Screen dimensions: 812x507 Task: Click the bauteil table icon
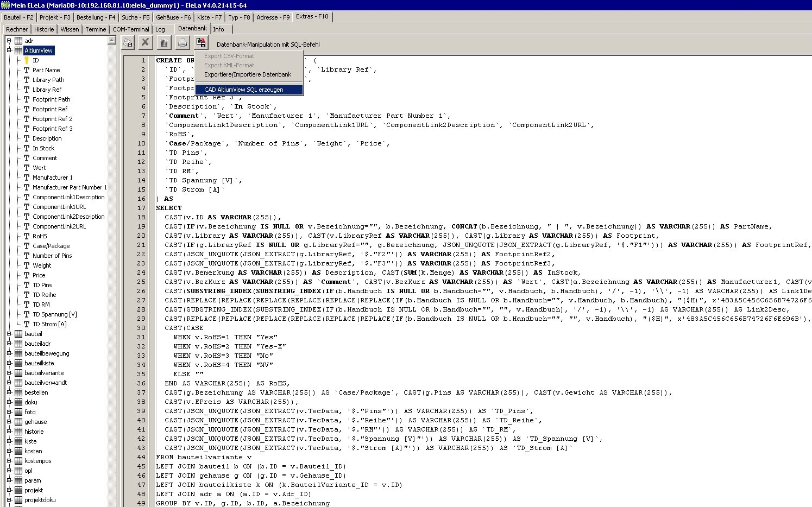tap(18, 334)
